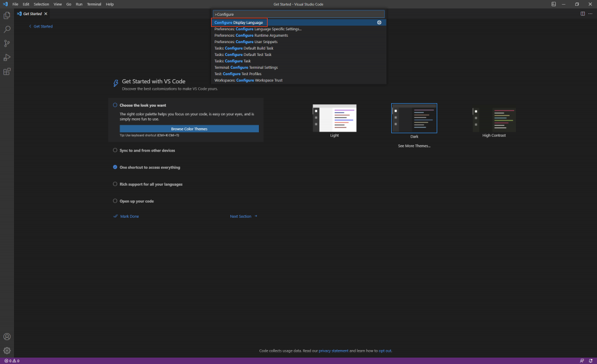Image resolution: width=597 pixels, height=364 pixels.
Task: Click the Mark Done link
Action: click(126, 217)
